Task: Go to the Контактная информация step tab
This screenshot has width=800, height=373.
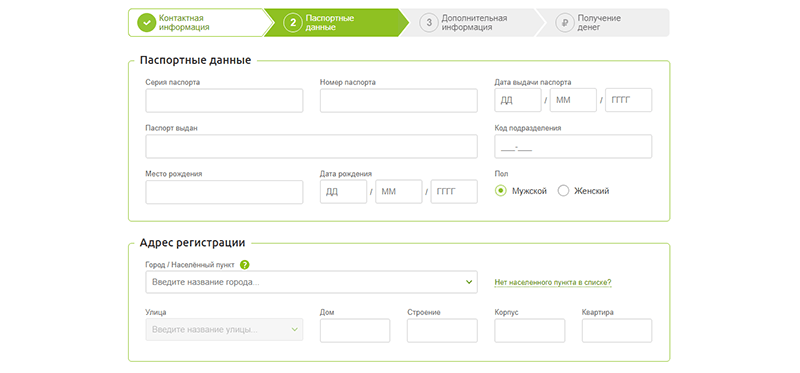Action: (x=196, y=22)
